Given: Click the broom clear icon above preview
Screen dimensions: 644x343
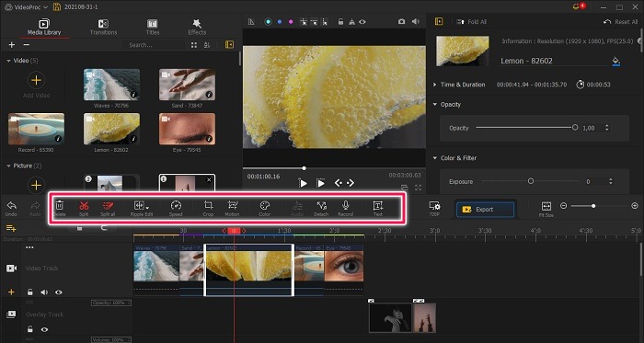Looking at the screenshot, I should 352,22.
